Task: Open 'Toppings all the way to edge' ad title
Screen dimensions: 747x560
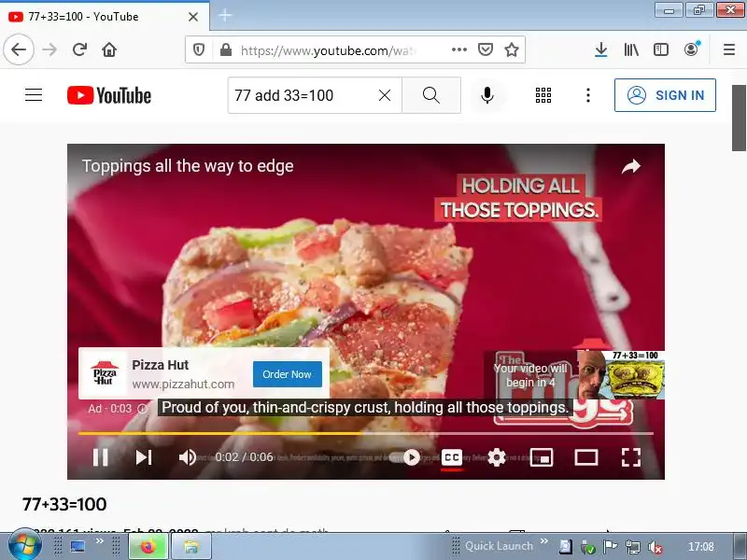Action: point(188,166)
